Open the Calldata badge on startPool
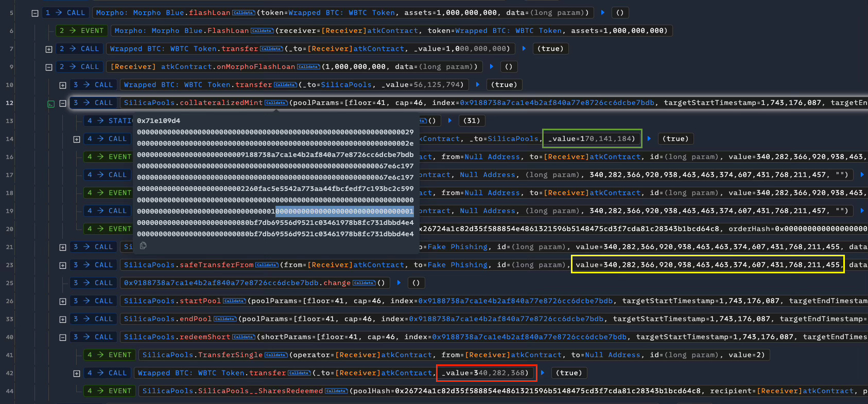868x404 pixels. tap(234, 301)
